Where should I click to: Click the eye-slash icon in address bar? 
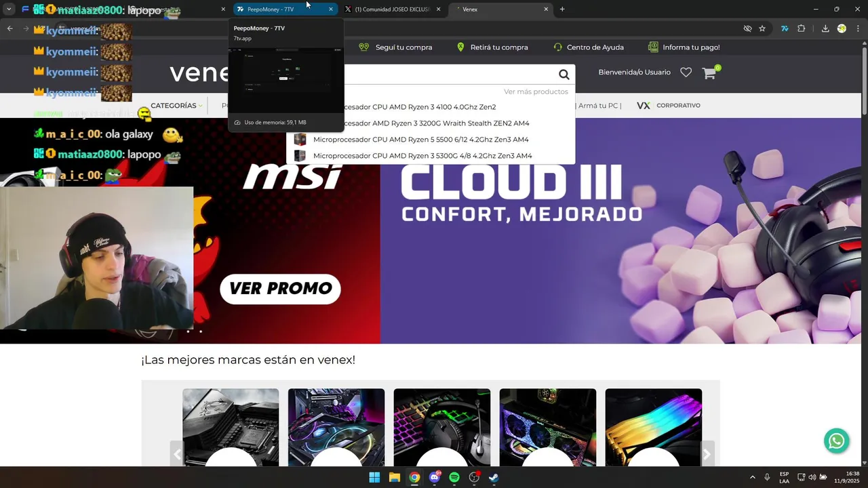(x=747, y=28)
